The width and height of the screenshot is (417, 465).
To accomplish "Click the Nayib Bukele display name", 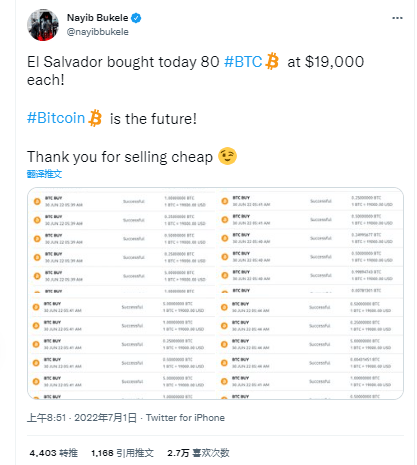I will pyautogui.click(x=97, y=18).
